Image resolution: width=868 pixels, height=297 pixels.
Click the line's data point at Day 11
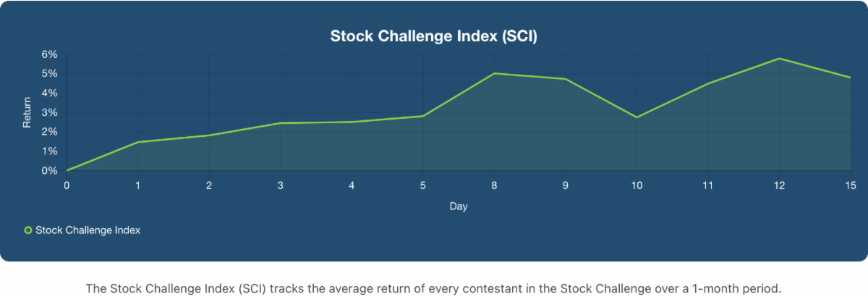pyautogui.click(x=708, y=84)
